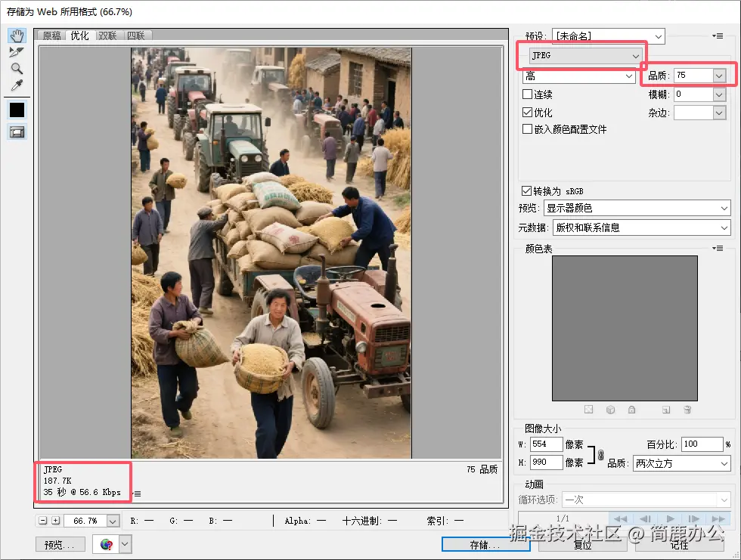Select the Slice Select tool

17,52
